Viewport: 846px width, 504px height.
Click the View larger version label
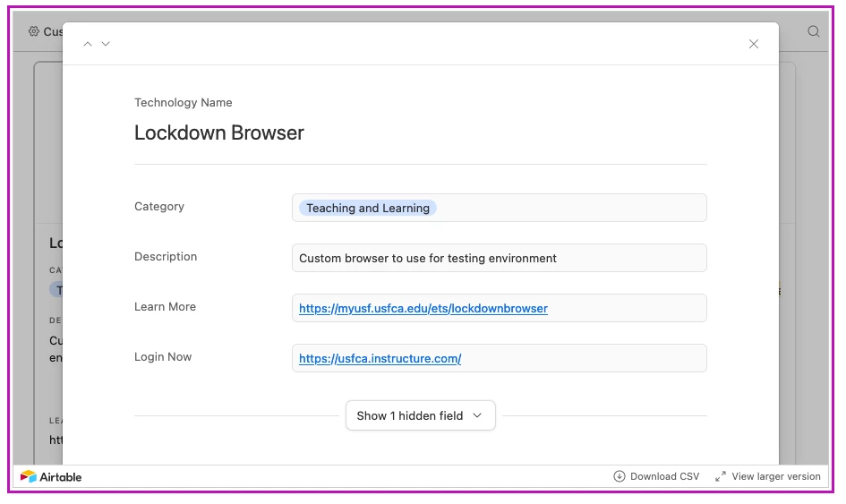pos(776,476)
